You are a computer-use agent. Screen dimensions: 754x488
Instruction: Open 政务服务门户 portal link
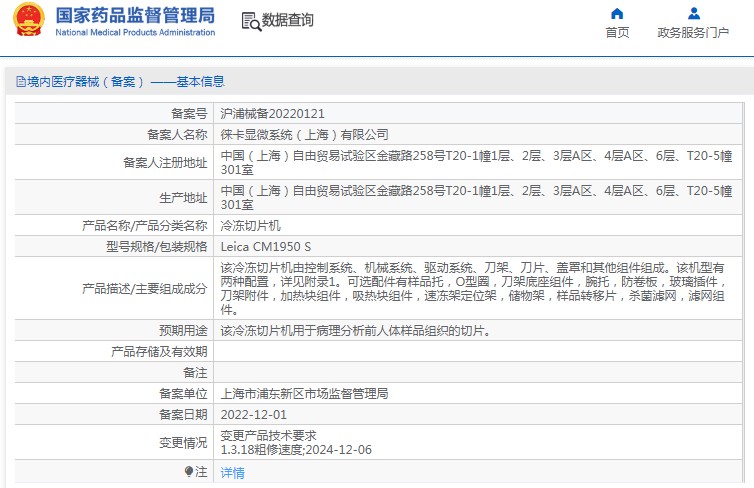tap(693, 33)
